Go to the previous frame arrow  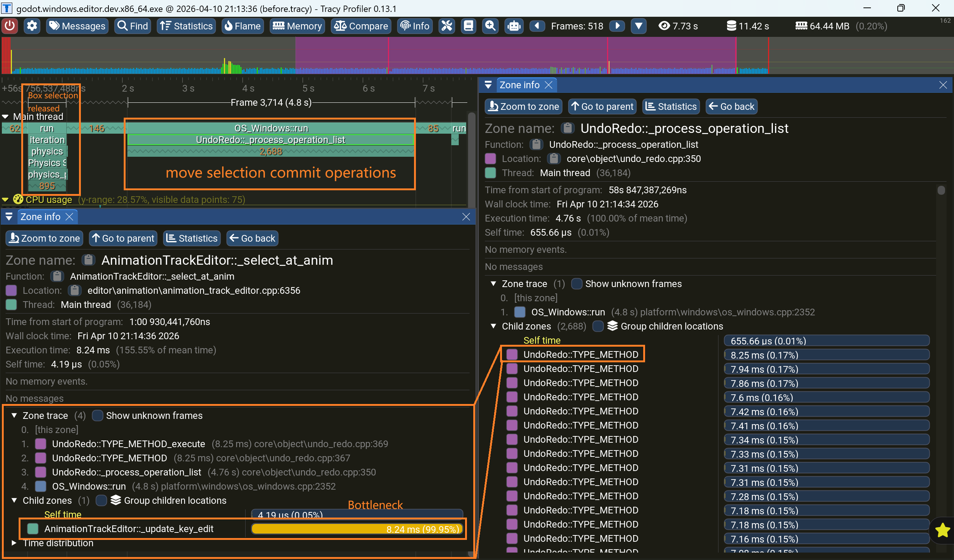click(x=537, y=26)
